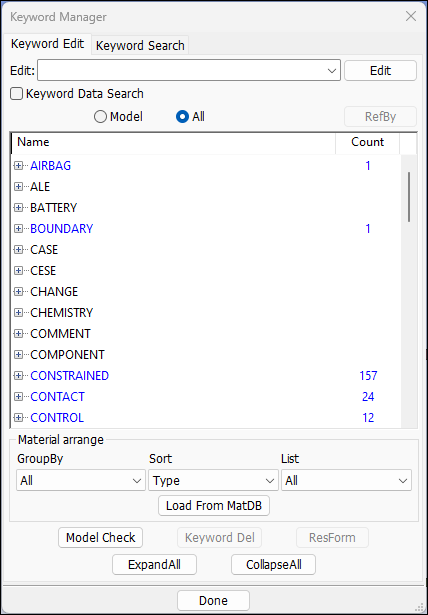Click the Load From MatDB button
The width and height of the screenshot is (428, 615).
[x=214, y=506]
